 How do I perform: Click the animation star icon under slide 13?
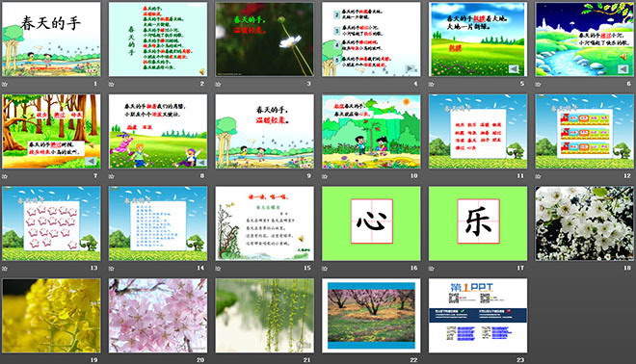5,269
